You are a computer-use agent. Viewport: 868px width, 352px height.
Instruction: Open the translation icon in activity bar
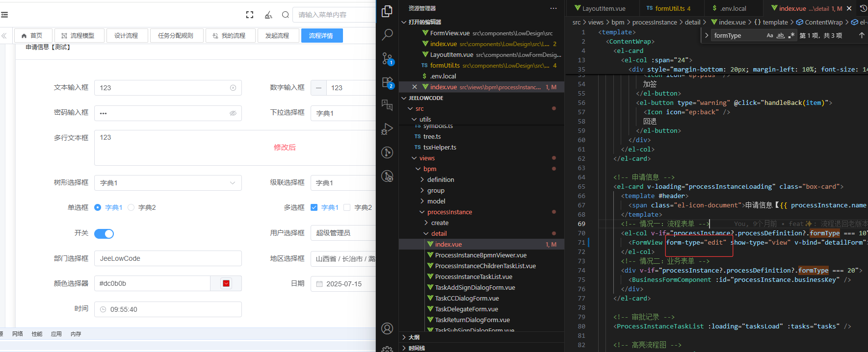click(x=387, y=104)
